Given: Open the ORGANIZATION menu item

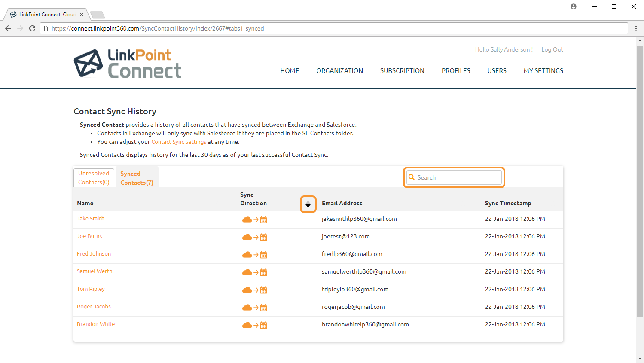Looking at the screenshot, I should coord(340,71).
